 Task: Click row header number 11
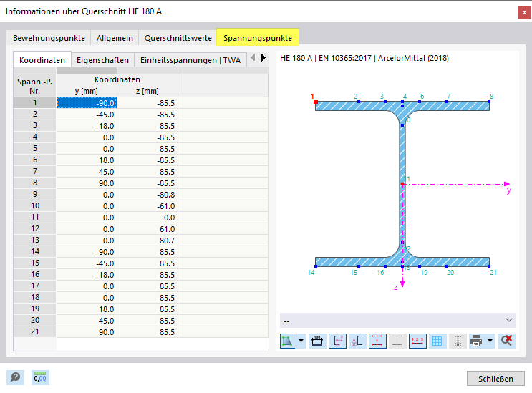pyautogui.click(x=35, y=218)
